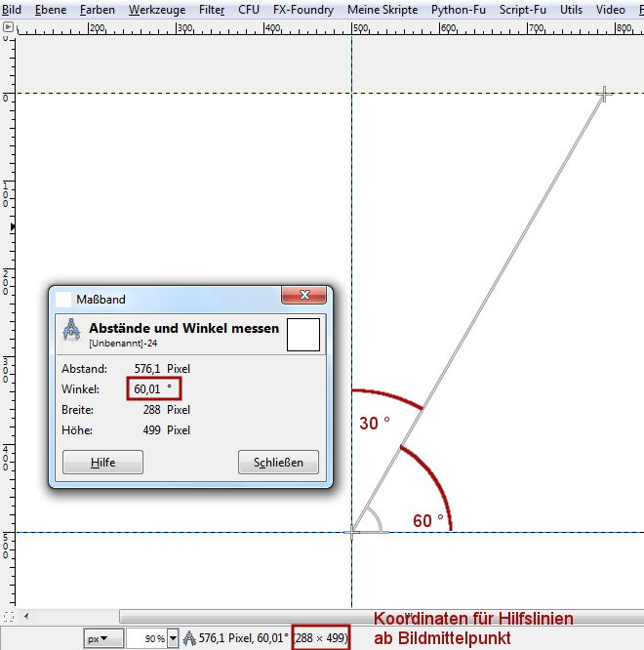The image size is (644, 650).
Task: Click the 90 % zoom input field
Action: (x=146, y=638)
